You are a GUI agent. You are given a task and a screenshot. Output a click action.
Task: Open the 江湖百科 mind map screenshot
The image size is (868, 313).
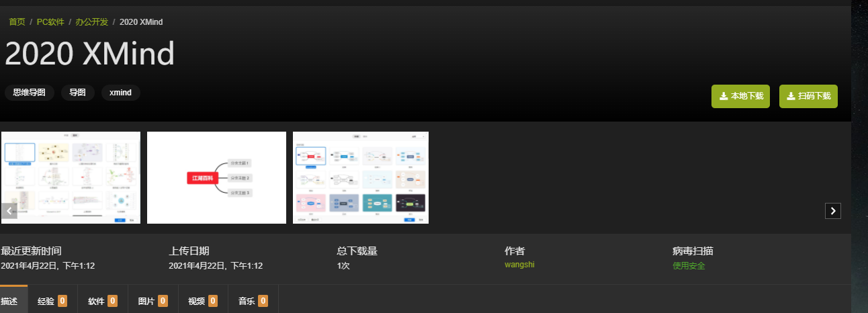click(x=216, y=177)
